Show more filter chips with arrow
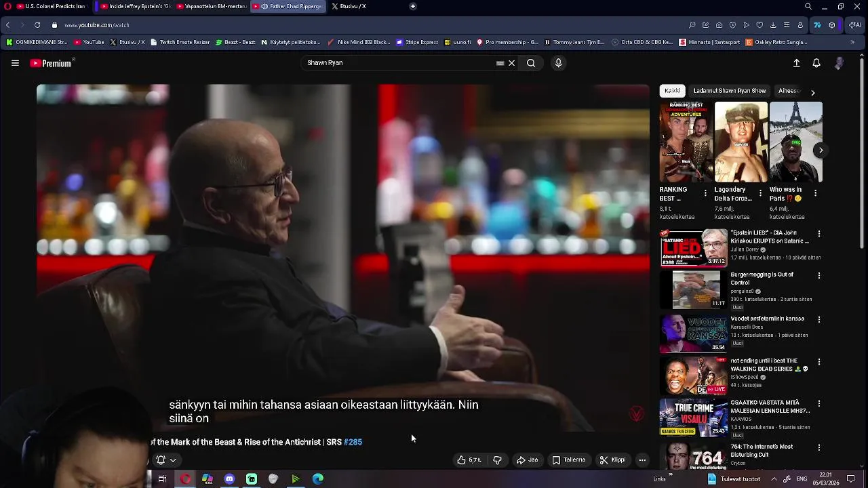The image size is (868, 488). (812, 92)
